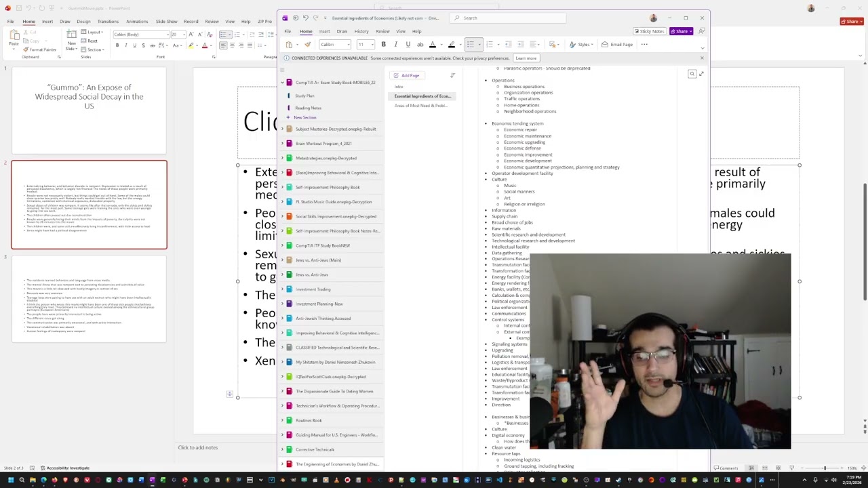The image size is (868, 488).
Task: Click Sticky Notes button
Action: point(649,31)
